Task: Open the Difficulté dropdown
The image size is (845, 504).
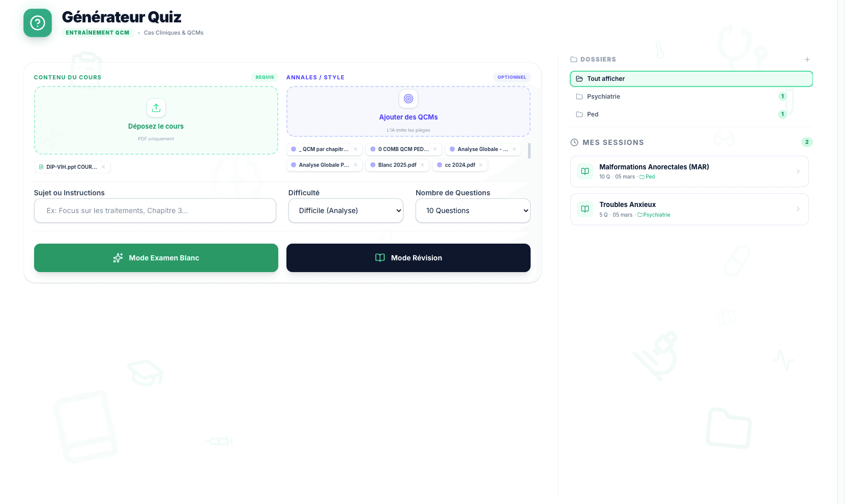Action: pyautogui.click(x=345, y=211)
